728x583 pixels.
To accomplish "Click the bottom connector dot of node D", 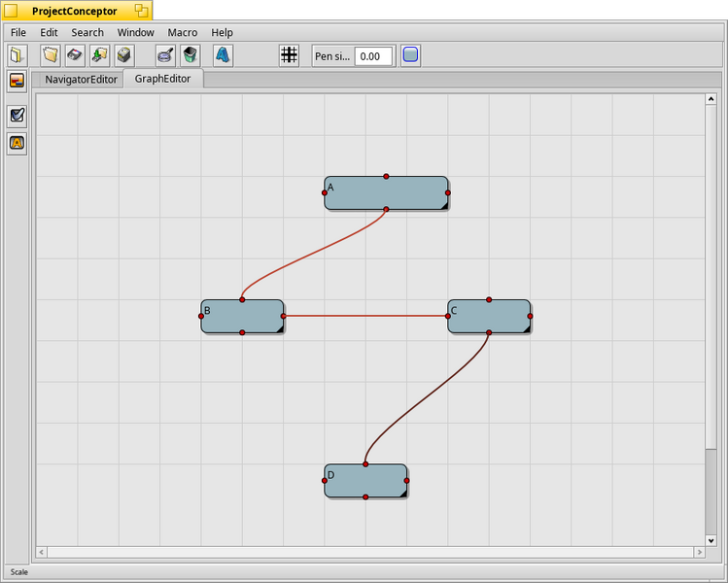I will [x=365, y=497].
